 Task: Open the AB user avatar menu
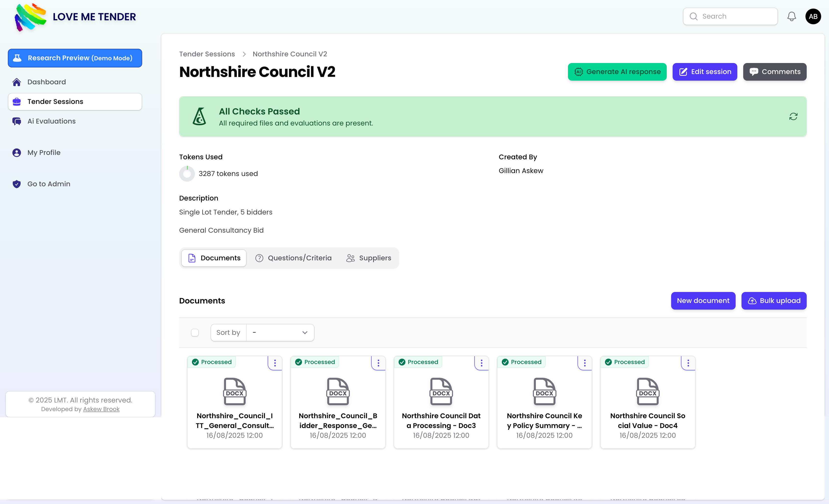(813, 16)
